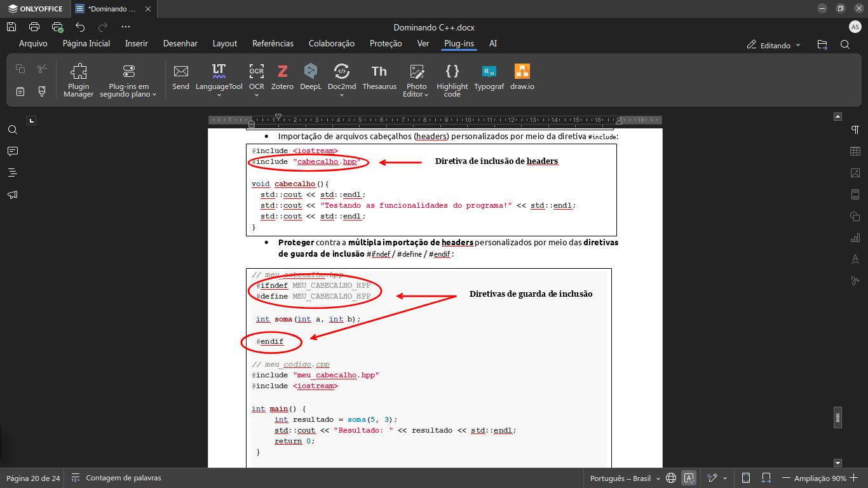Open the Plugin Manager

click(78, 79)
